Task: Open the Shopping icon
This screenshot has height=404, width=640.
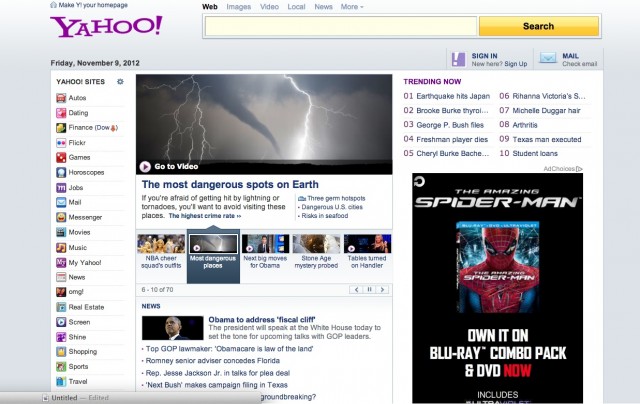Action: tap(61, 352)
